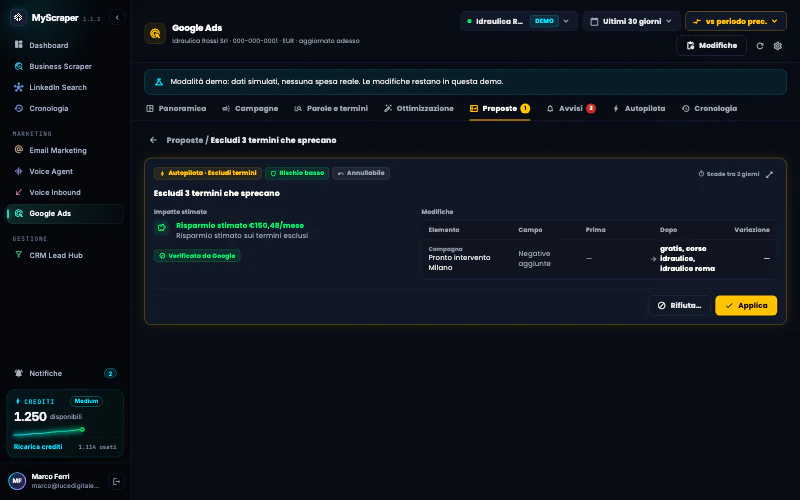The height and width of the screenshot is (500, 800).
Task: Click the Rischio basso tag
Action: (297, 173)
